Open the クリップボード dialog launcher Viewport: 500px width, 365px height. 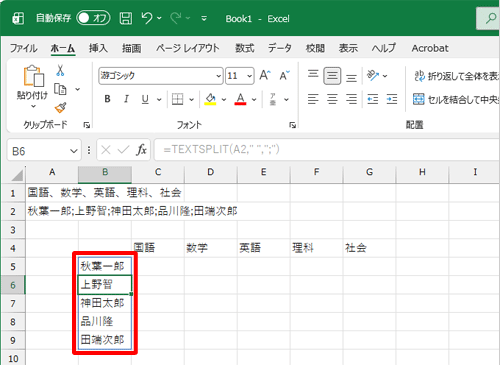point(87,125)
